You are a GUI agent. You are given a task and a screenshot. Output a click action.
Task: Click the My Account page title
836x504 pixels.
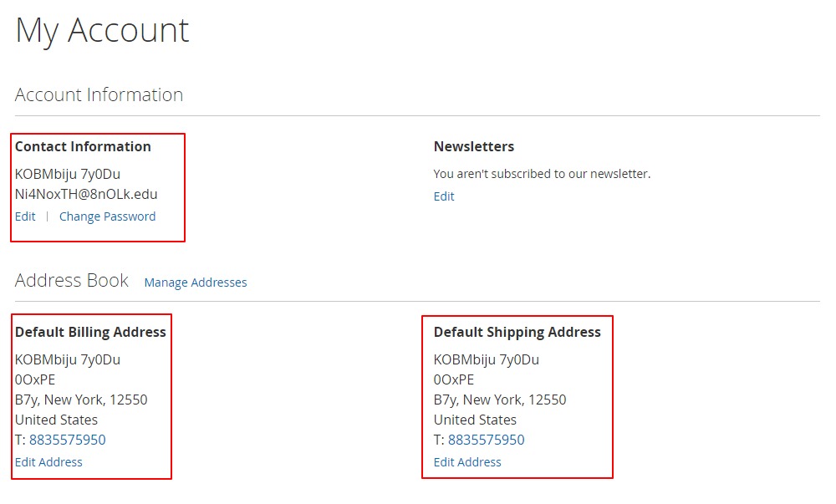[102, 31]
